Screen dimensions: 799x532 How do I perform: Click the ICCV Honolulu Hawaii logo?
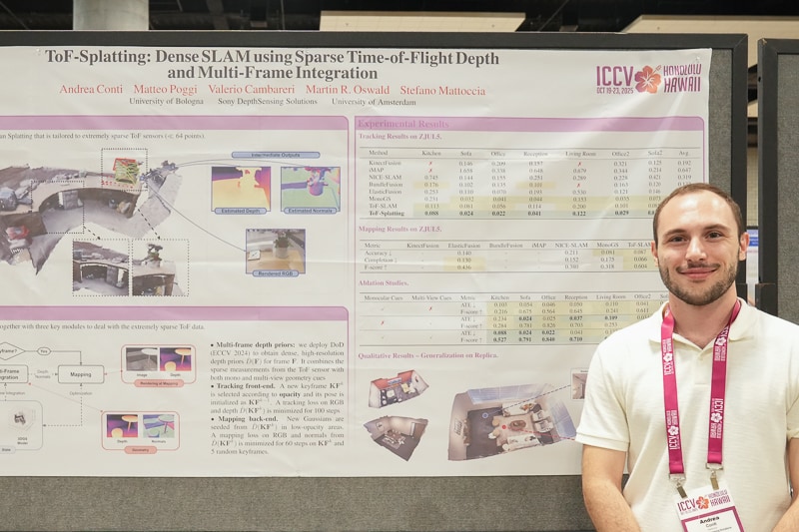pos(648,78)
